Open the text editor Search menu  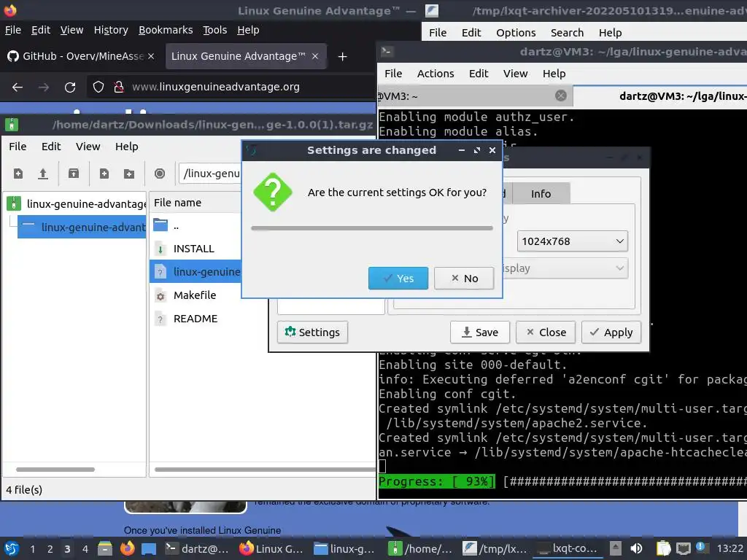pyautogui.click(x=567, y=33)
